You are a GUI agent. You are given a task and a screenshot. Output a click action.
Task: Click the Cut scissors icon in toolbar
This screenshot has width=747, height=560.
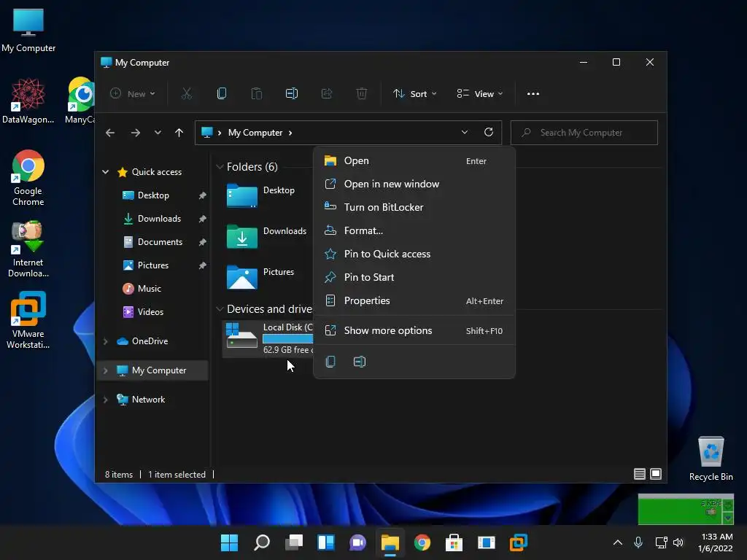[186, 94]
